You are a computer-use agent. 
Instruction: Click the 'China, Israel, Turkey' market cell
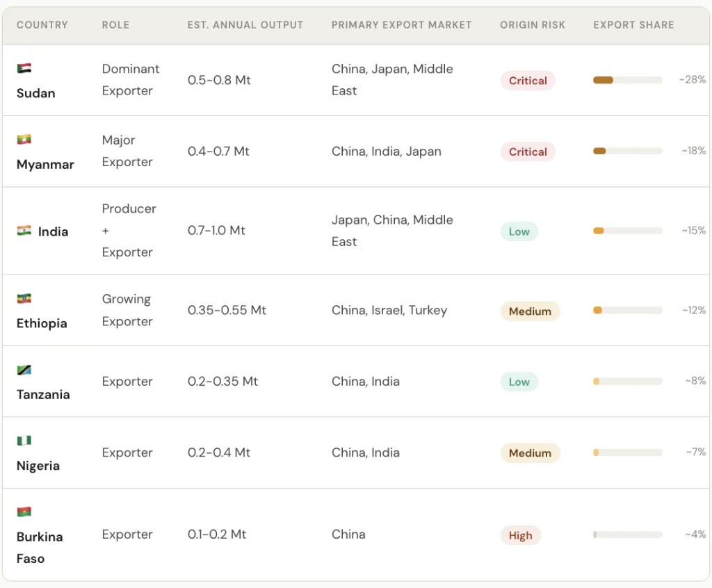pos(389,310)
